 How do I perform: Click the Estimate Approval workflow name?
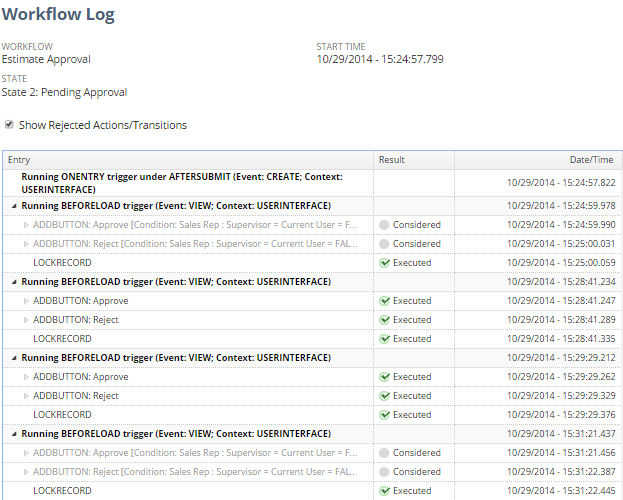click(46, 59)
